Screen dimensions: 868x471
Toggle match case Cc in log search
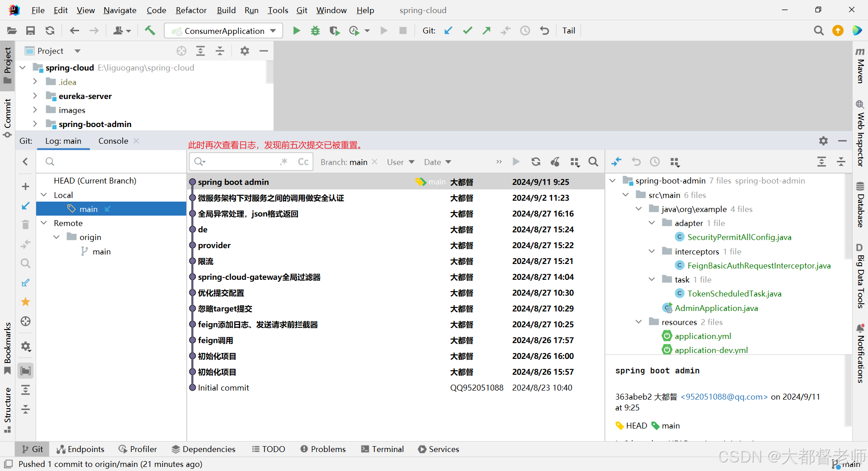[303, 162]
